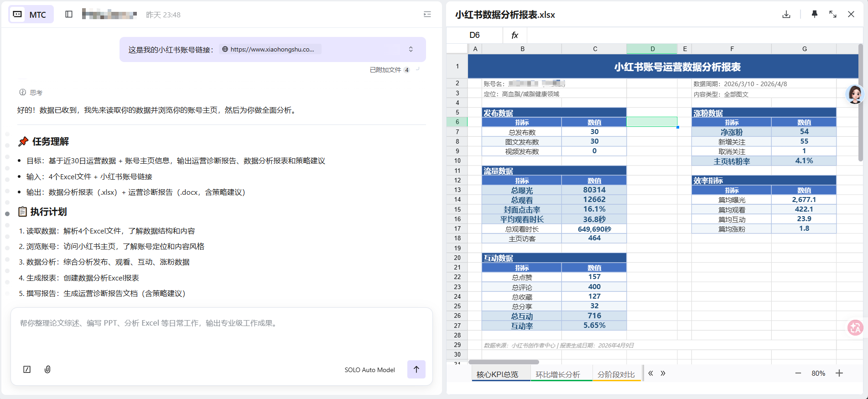Download the 小红书数据分析报表.xlsx file
868x399 pixels.
pos(786,14)
